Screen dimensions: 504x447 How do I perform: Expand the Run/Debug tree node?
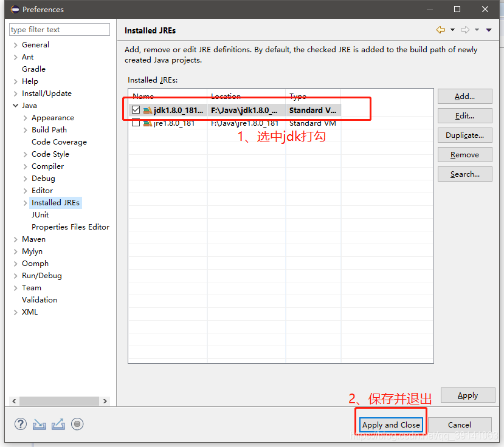[x=15, y=276]
